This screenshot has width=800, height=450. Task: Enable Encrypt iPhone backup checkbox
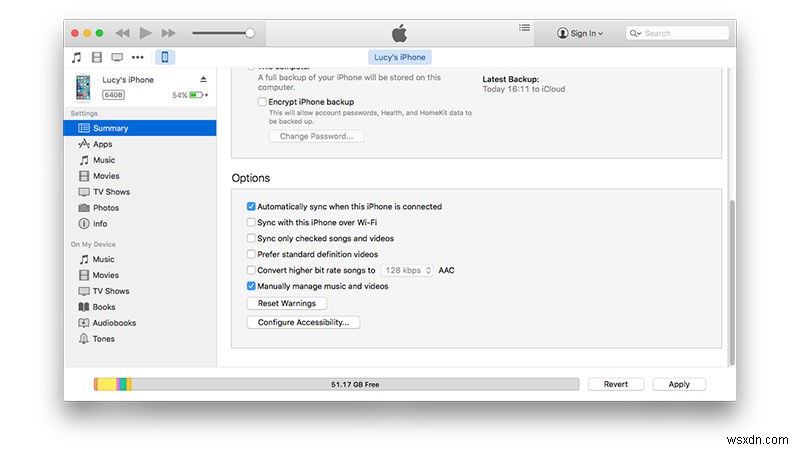262,102
